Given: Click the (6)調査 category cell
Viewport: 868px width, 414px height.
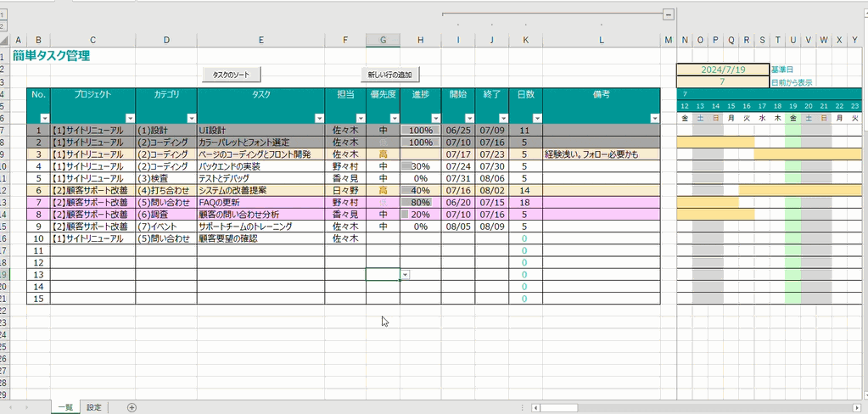Looking at the screenshot, I should point(166,215).
